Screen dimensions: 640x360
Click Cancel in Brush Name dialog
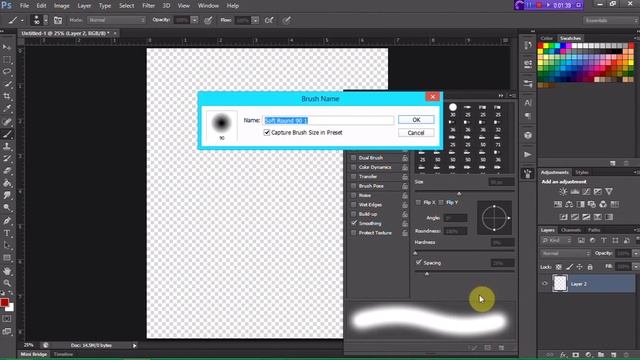click(x=416, y=133)
